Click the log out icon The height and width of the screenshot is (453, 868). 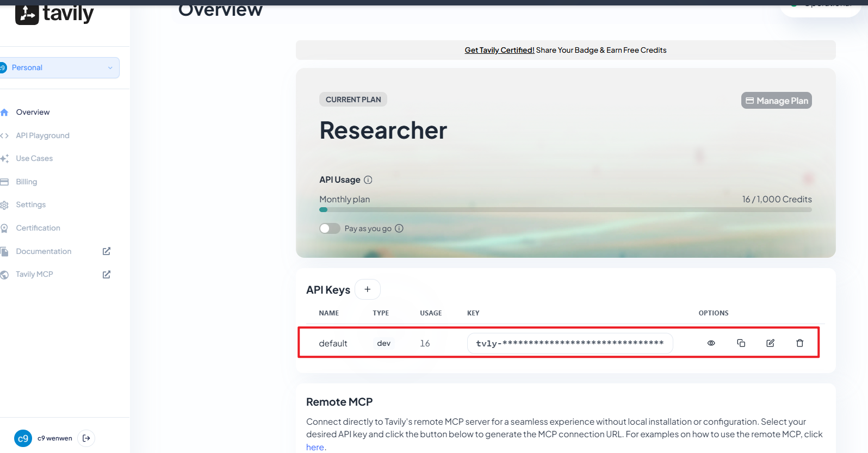86,438
